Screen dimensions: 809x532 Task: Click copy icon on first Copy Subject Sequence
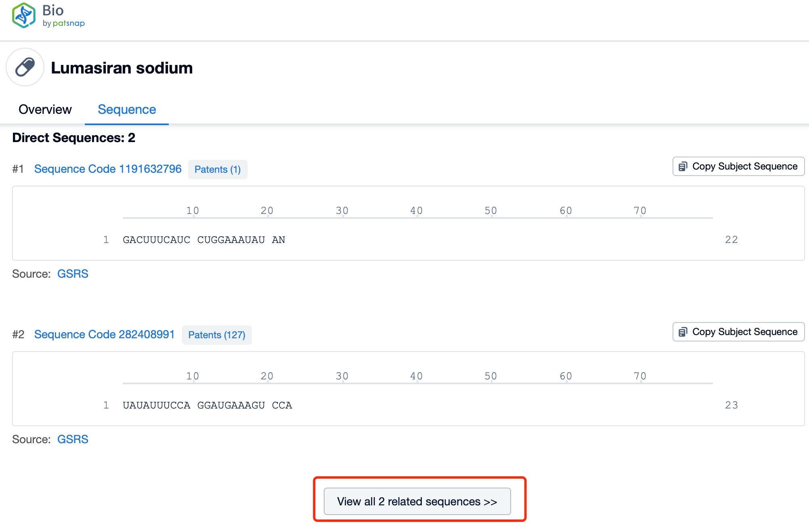(x=683, y=166)
